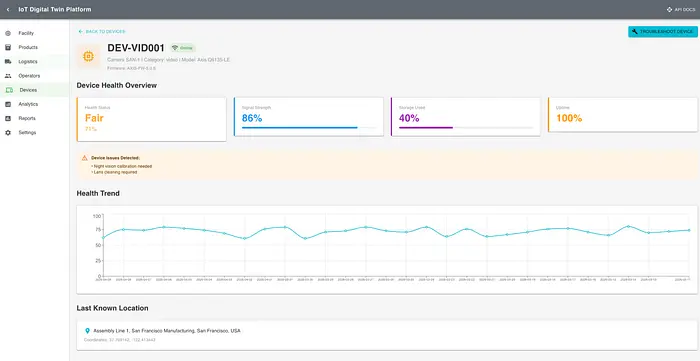Open the Facility menu item

34,33
